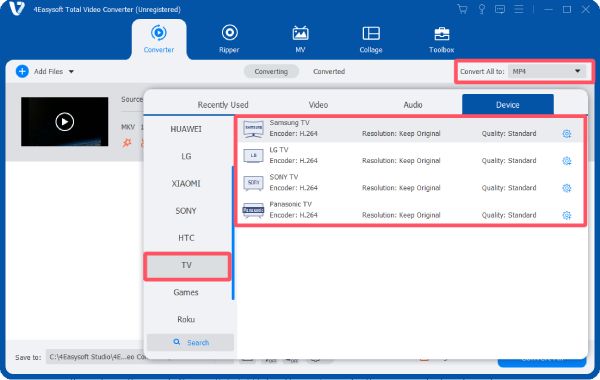
Task: Switch to the Ripper tab
Action: 229,39
